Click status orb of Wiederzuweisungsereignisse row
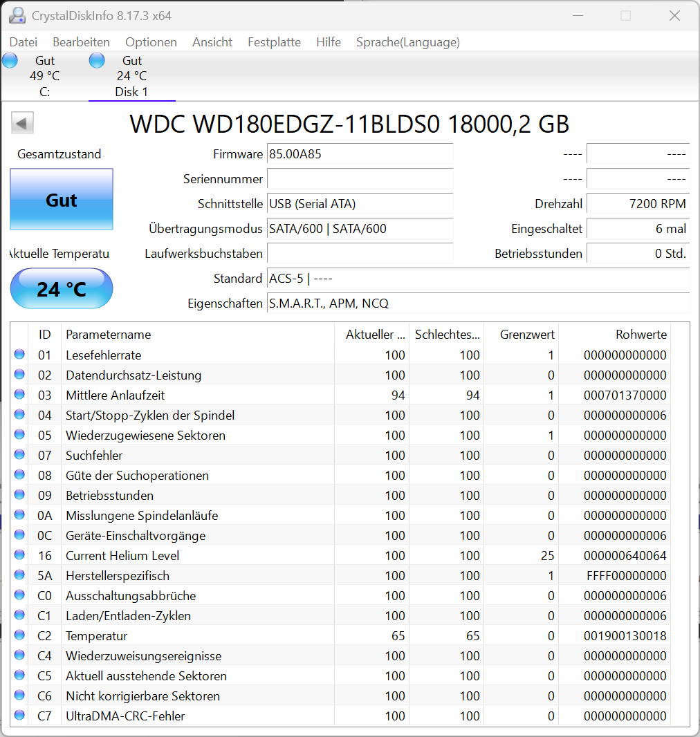This screenshot has height=737, width=700. [19, 655]
